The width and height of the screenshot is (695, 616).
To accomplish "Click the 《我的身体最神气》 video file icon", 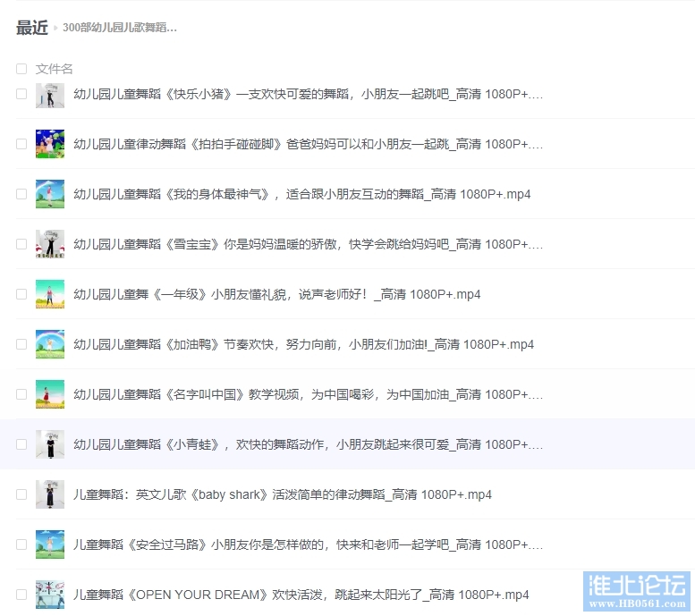I will [x=50, y=194].
